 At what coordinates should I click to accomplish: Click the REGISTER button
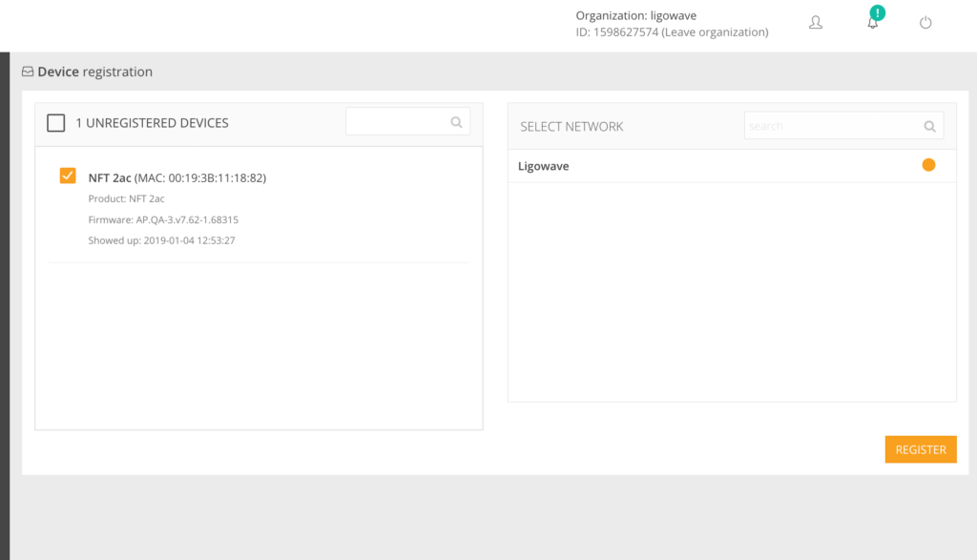(920, 448)
